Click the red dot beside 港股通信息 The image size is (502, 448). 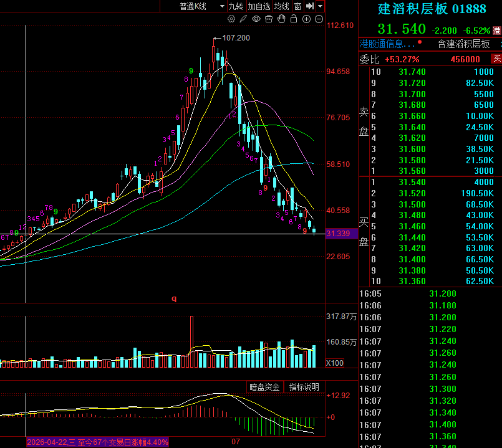(420, 42)
